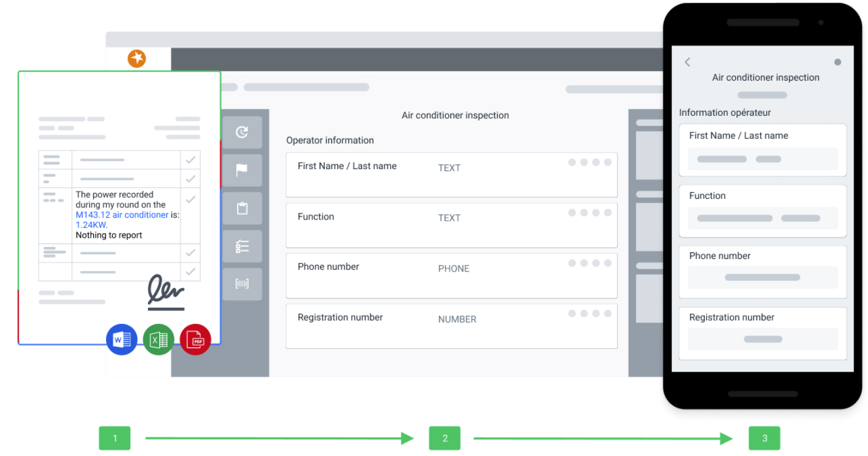Download the report as a PDF
Image resolution: width=868 pixels, height=456 pixels.
195,340
